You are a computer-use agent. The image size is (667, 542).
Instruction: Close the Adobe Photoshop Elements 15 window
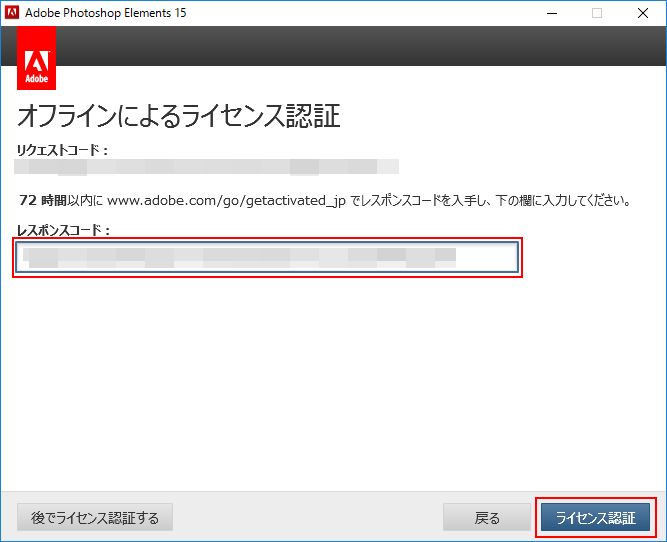click(x=643, y=13)
